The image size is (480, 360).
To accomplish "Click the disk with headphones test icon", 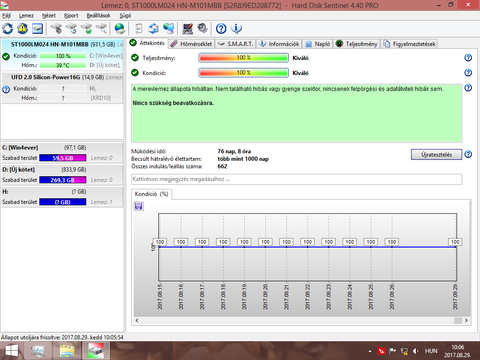I will coord(57,29).
